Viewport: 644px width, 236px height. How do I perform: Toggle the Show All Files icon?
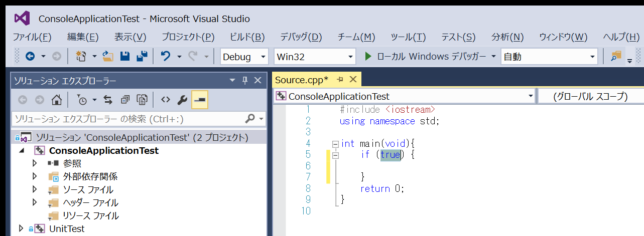143,100
